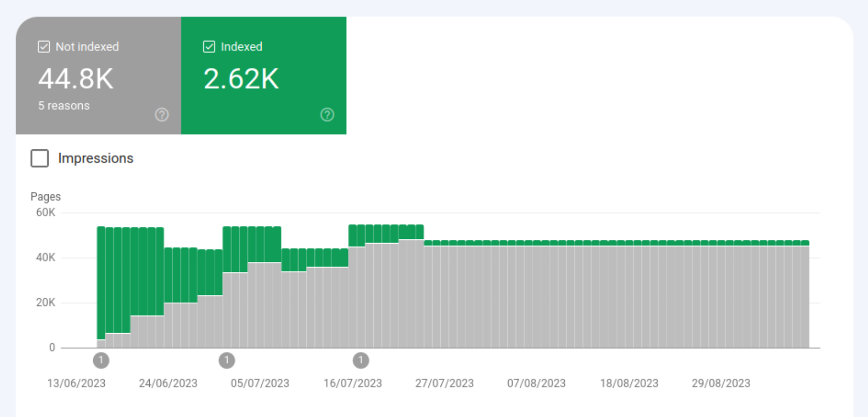The width and height of the screenshot is (868, 417).
Task: Click the "Not indexed" card title
Action: 87,47
